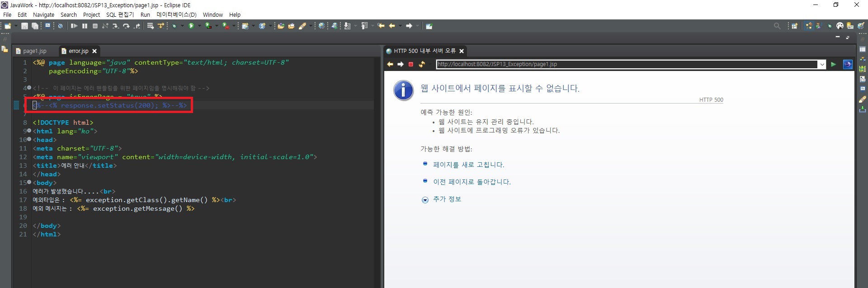The width and height of the screenshot is (868, 288).
Task: Collapse code fold at line 4
Action: tap(29, 88)
